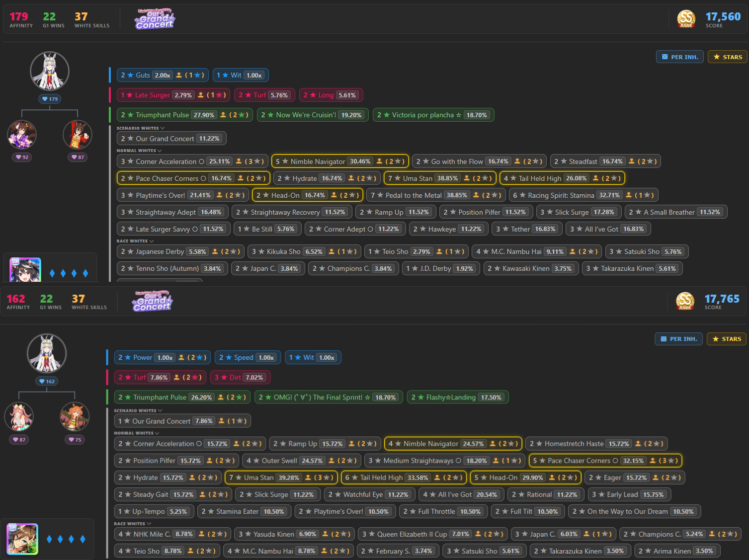Click the person icon in the Guts chip

tap(179, 75)
